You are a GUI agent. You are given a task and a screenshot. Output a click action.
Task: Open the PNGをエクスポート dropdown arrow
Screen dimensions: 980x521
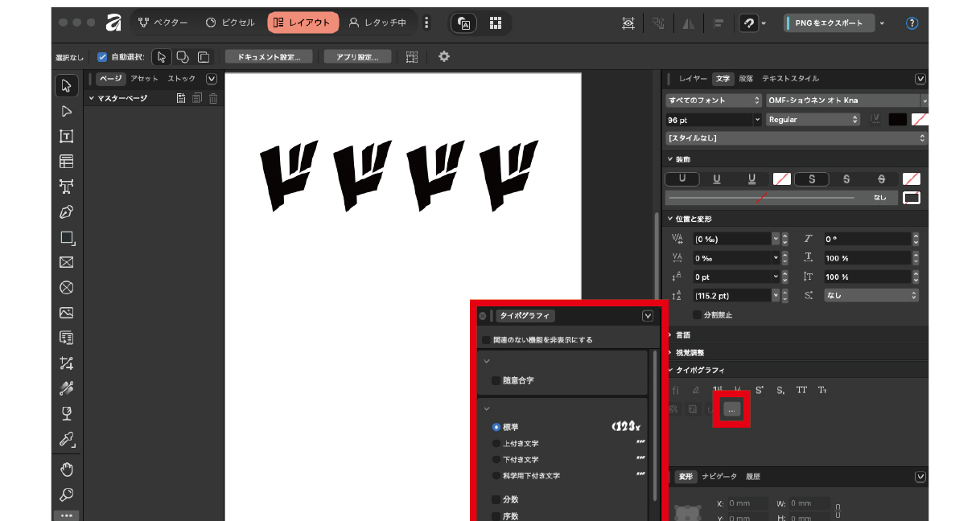[x=882, y=23]
